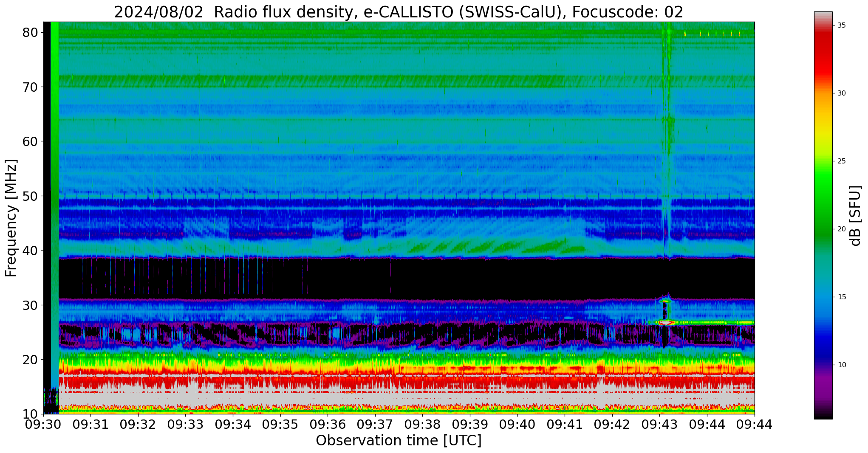Click the x-axis tick label 09:35
This screenshot has width=868, height=453.
tap(280, 424)
